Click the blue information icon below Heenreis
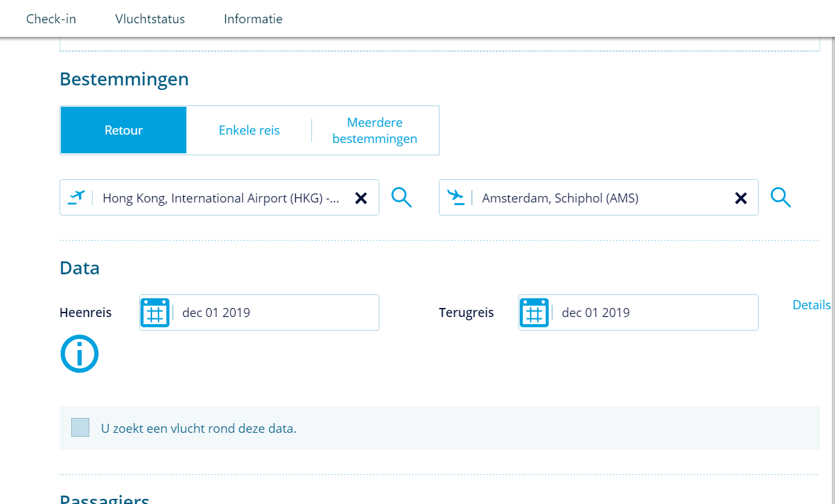Screen dimensions: 835x504 tap(79, 354)
